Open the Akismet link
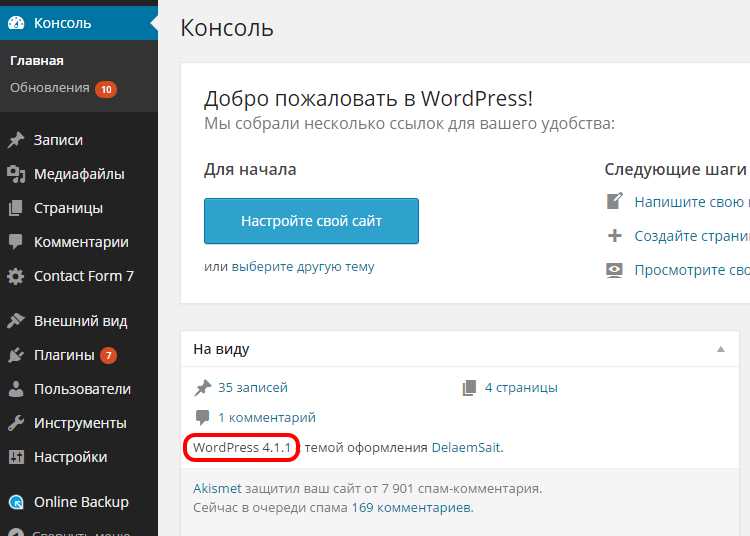The height and width of the screenshot is (536, 750). (x=218, y=489)
